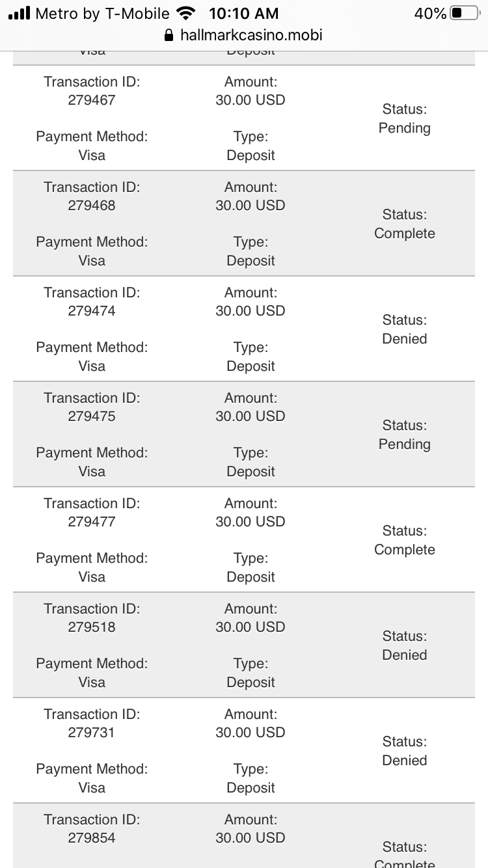Viewport: 488px width, 868px height.
Task: Tap the cellular signal bars icon
Action: (20, 13)
